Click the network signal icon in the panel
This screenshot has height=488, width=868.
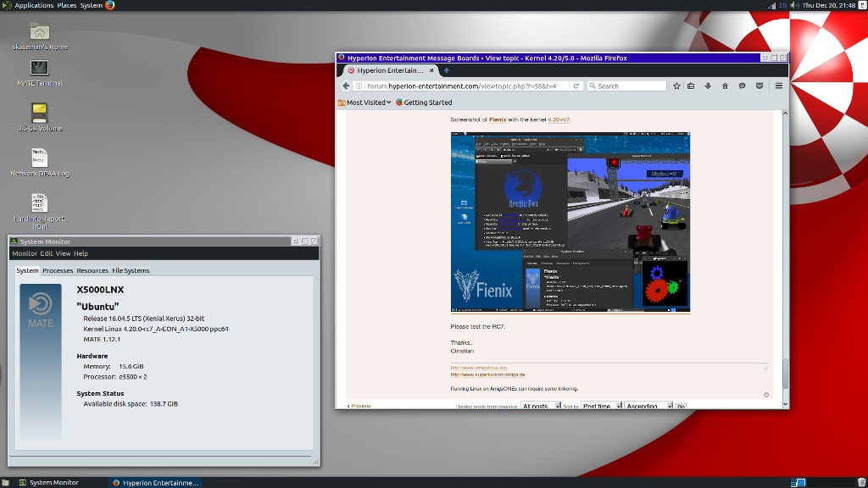pos(771,6)
